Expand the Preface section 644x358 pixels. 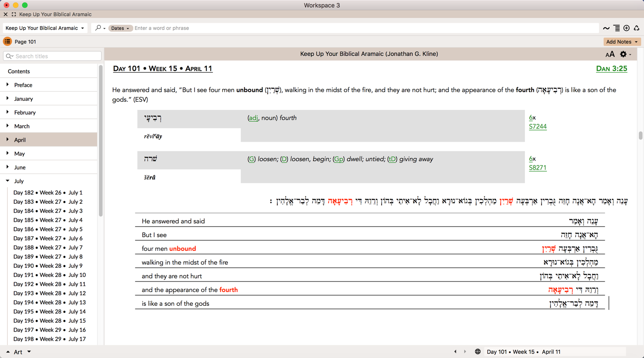[x=7, y=85]
